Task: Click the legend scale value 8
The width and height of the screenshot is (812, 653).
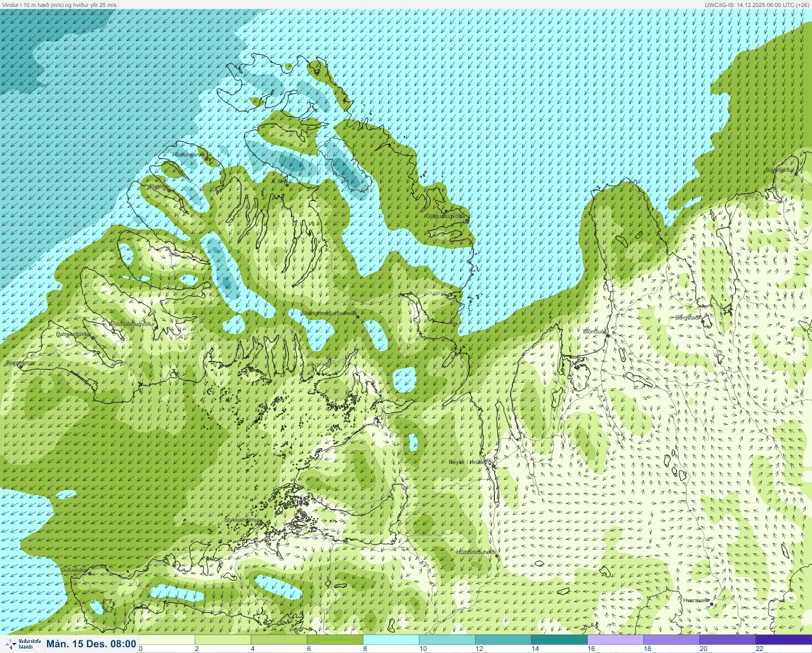Action: pyautogui.click(x=365, y=649)
